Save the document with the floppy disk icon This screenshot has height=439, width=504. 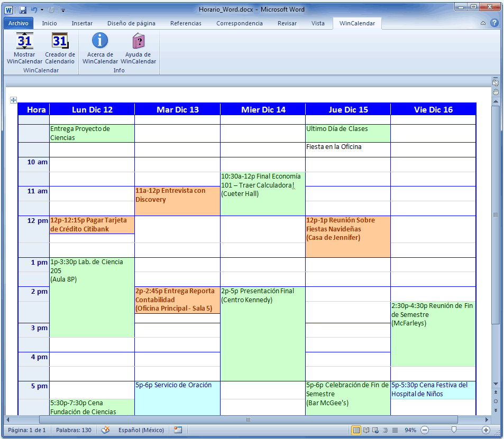[23, 10]
